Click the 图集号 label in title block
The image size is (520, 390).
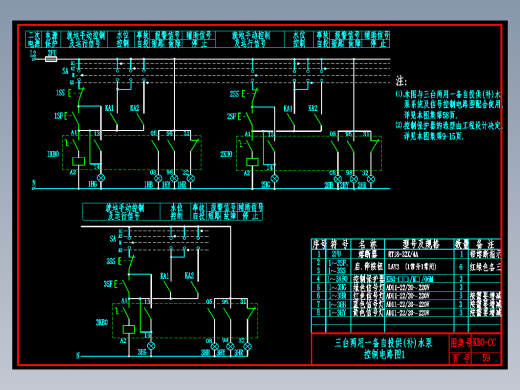461,342
